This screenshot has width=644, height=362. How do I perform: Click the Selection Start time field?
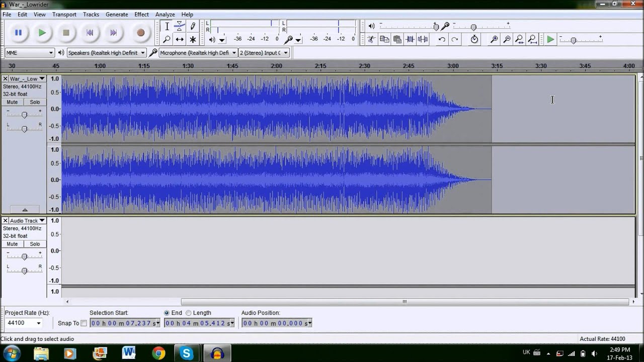click(x=125, y=323)
